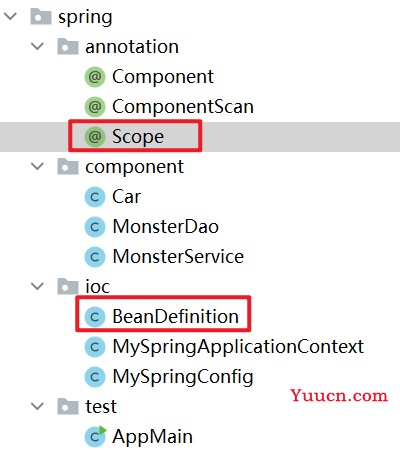
Task: Click the annotation folder icon
Action: click(68, 46)
